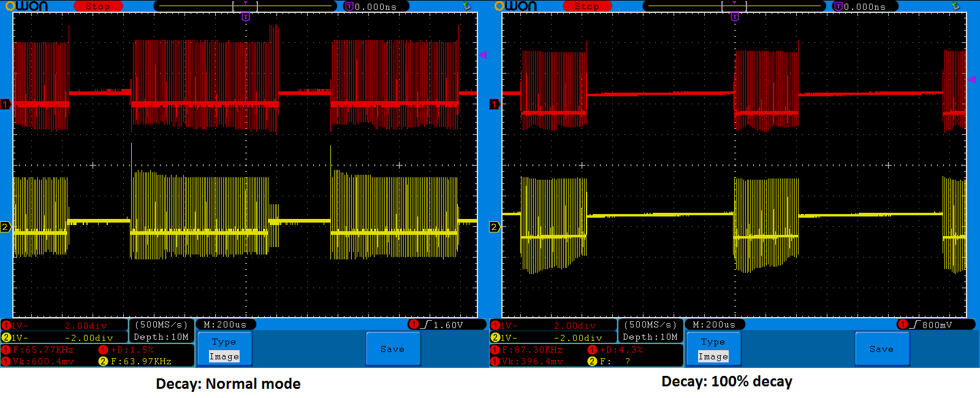Screen dimensions: 980x398
Task: Click the F:65.77KHz frequency measurement
Action: pos(43,350)
